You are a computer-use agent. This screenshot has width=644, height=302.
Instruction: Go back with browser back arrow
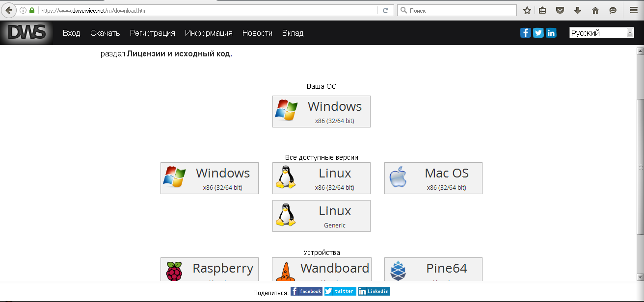pyautogui.click(x=9, y=10)
